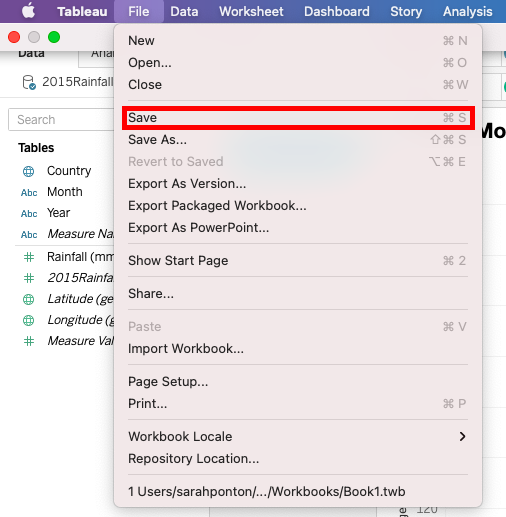This screenshot has width=506, height=517.
Task: Click the Abc icon beside Year
Action: (x=29, y=214)
